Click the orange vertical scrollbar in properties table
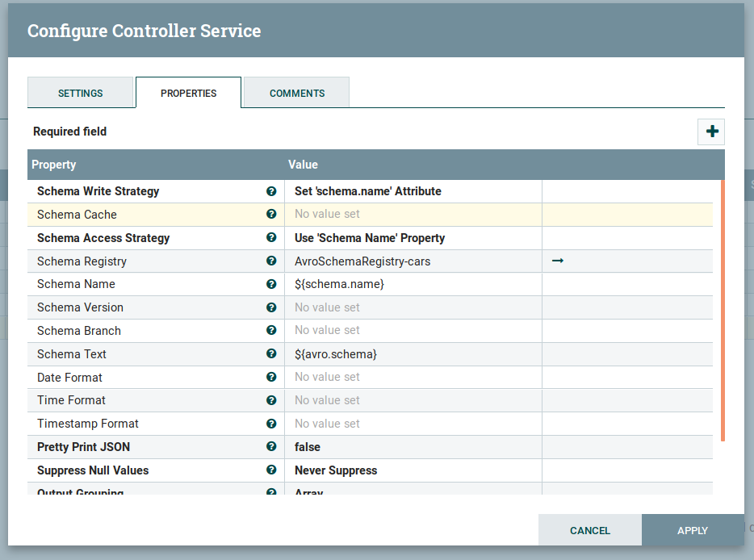 (723, 311)
